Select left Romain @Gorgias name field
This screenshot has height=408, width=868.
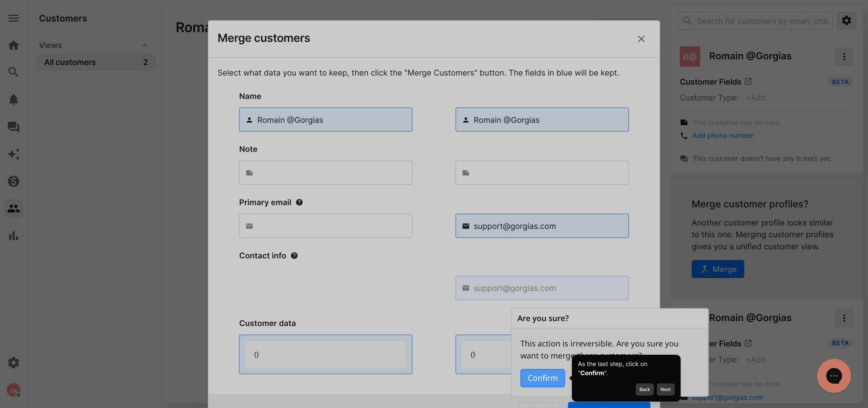(326, 120)
